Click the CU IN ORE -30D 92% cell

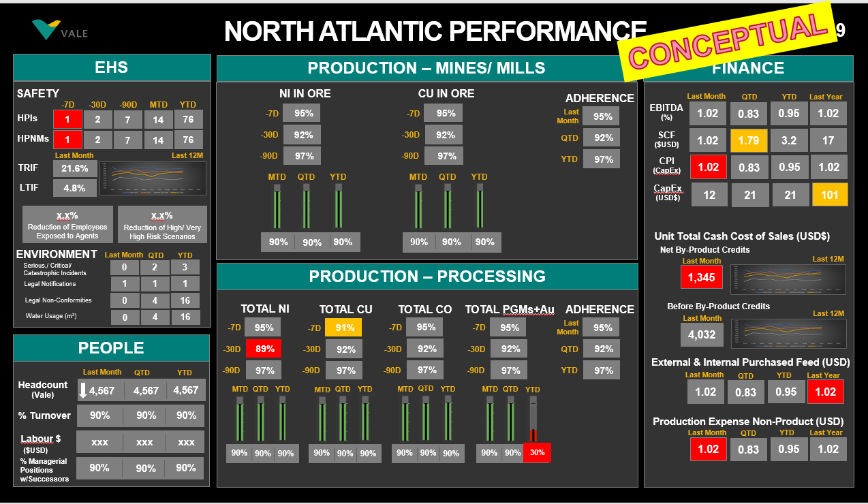446,135
